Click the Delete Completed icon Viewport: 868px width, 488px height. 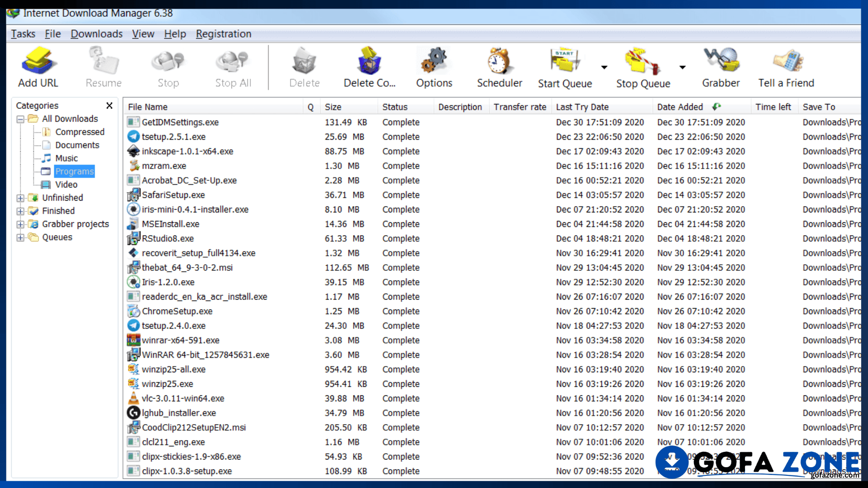tap(369, 61)
